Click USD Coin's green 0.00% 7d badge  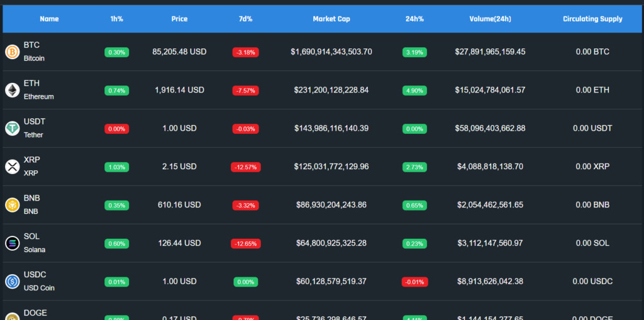(x=246, y=282)
